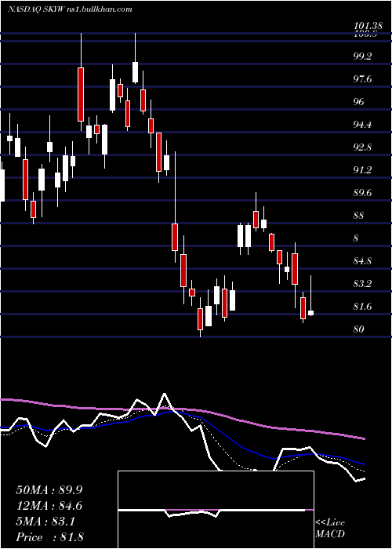
Task: Select the 101.38 price axis label
Action: click(368, 26)
